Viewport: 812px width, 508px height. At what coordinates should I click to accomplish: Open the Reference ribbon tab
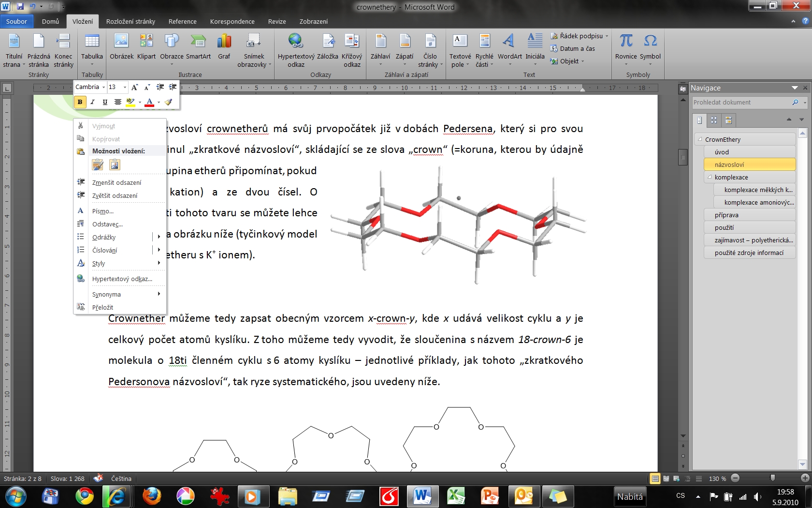182,21
